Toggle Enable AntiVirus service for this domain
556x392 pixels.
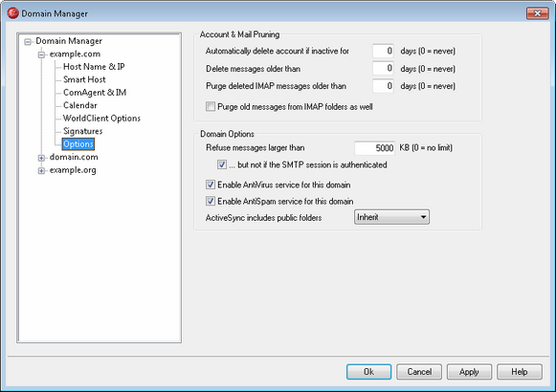pos(211,185)
